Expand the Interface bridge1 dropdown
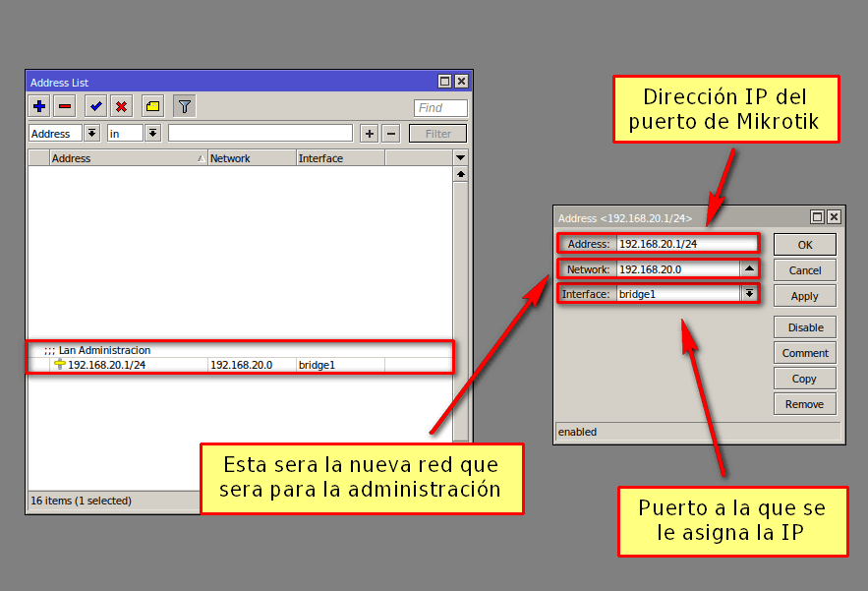Image resolution: width=868 pixels, height=591 pixels. [x=749, y=293]
